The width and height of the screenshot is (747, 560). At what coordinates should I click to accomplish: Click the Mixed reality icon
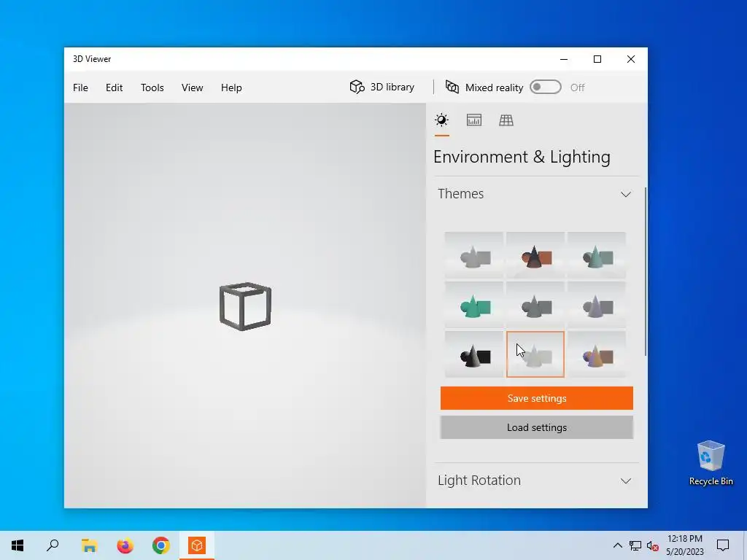452,87
